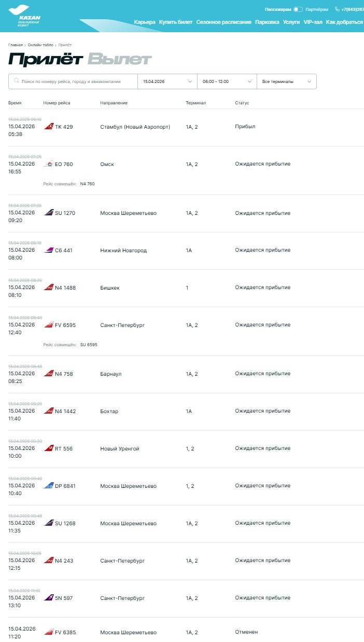Click the phone icon in header

[337, 9]
